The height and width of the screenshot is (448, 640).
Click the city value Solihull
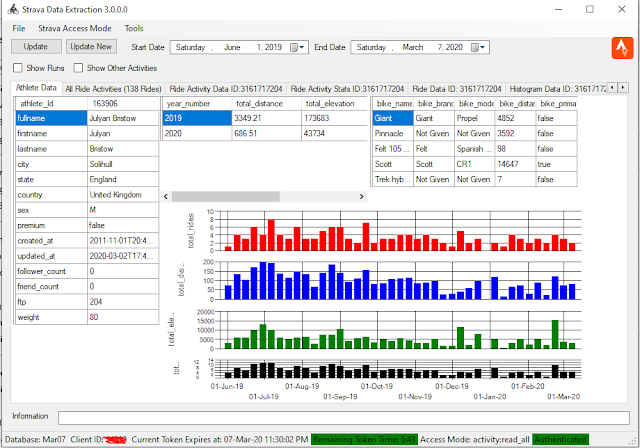(123, 164)
